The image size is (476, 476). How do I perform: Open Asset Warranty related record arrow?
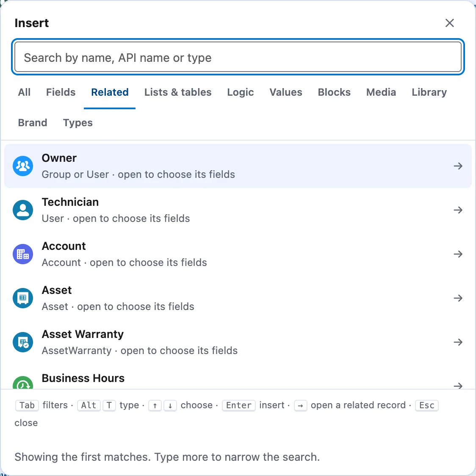tap(458, 342)
